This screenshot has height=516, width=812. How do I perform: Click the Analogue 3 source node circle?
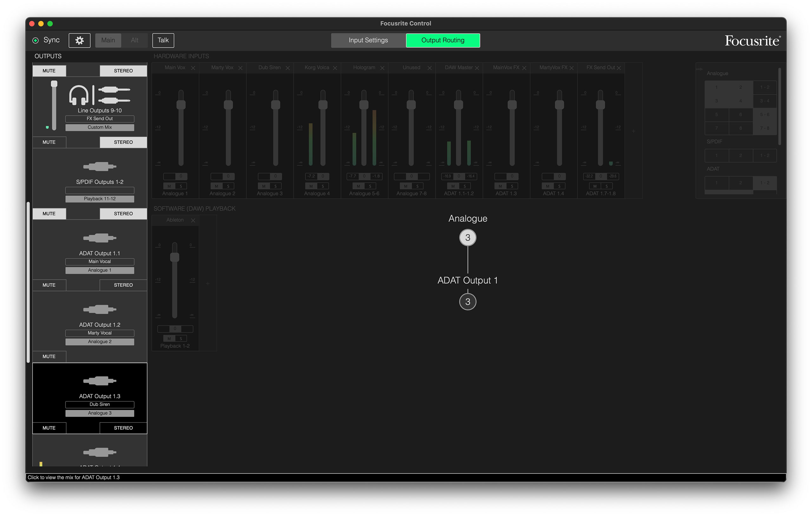click(x=468, y=238)
